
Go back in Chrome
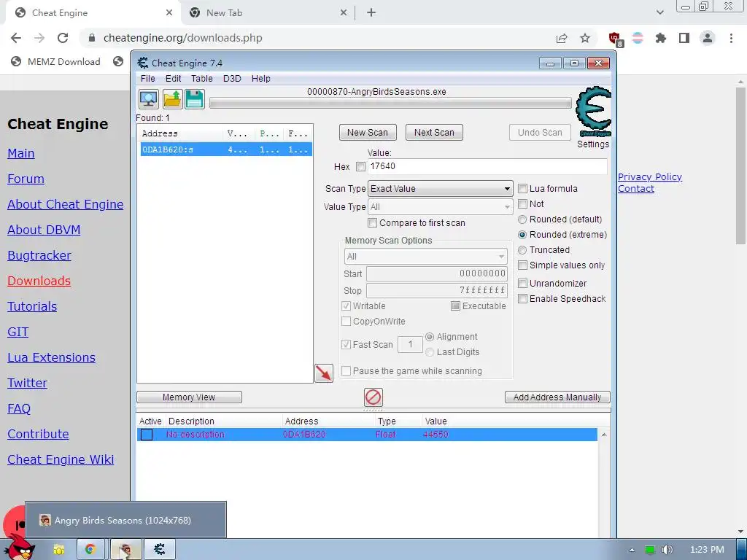click(x=16, y=38)
